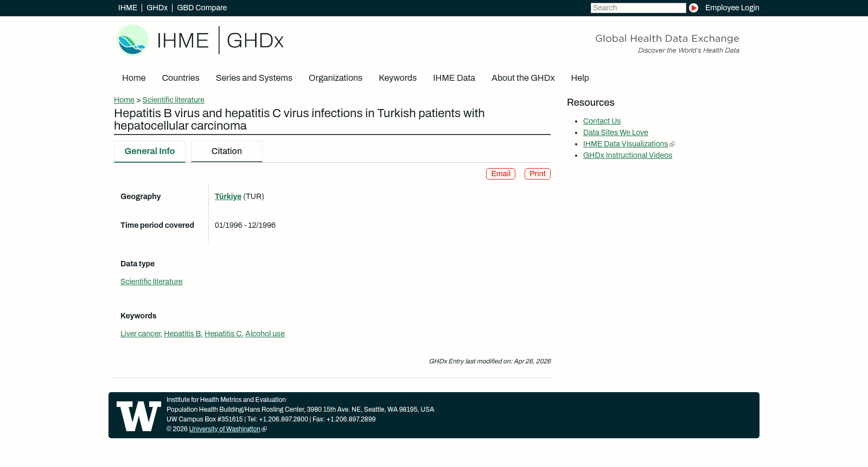The height and width of the screenshot is (467, 868).
Task: Open the Hepatitis C keyword
Action: (223, 334)
